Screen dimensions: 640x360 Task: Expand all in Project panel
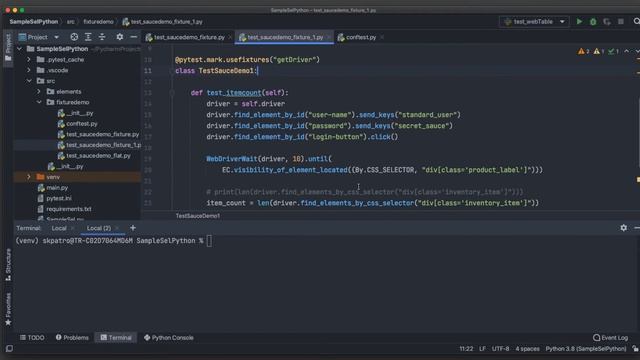(88, 37)
